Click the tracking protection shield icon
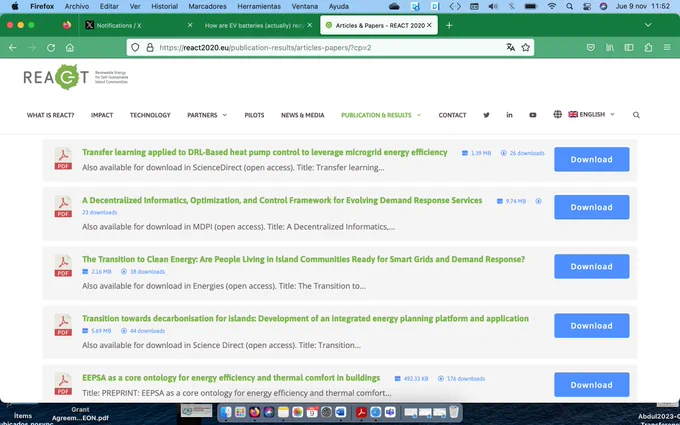 coord(135,48)
